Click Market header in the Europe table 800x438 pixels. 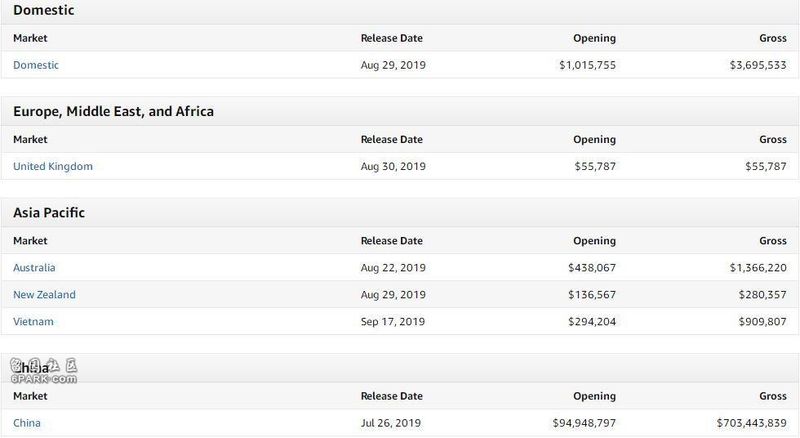click(30, 140)
